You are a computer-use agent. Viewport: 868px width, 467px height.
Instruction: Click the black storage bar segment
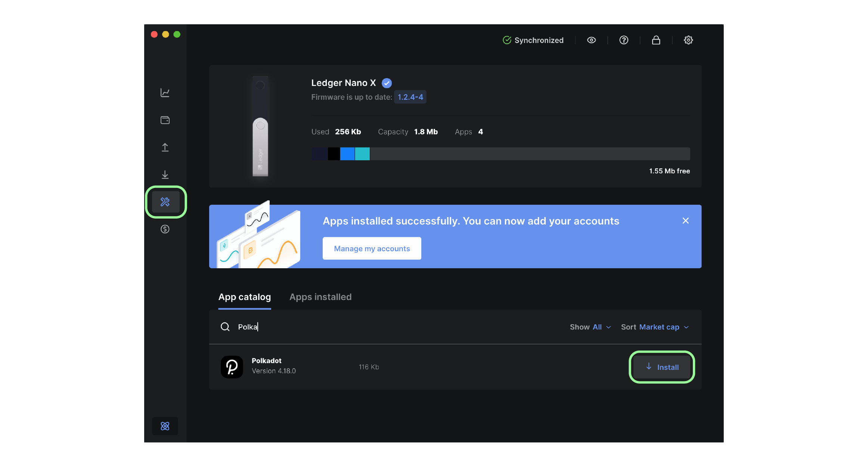(334, 154)
